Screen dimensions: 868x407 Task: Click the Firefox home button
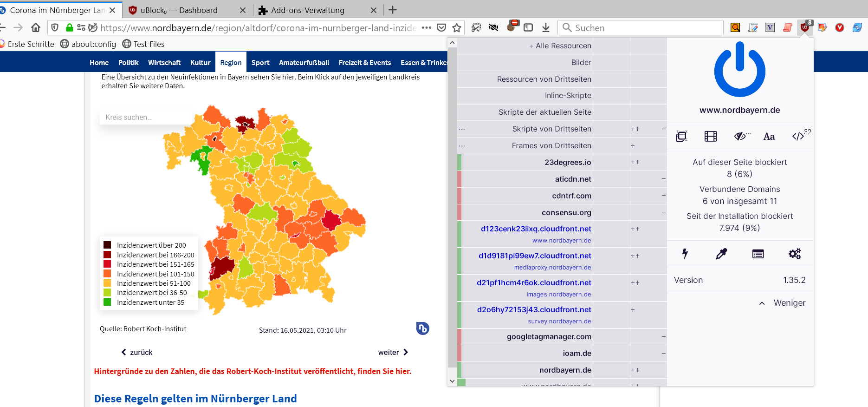[x=36, y=28]
